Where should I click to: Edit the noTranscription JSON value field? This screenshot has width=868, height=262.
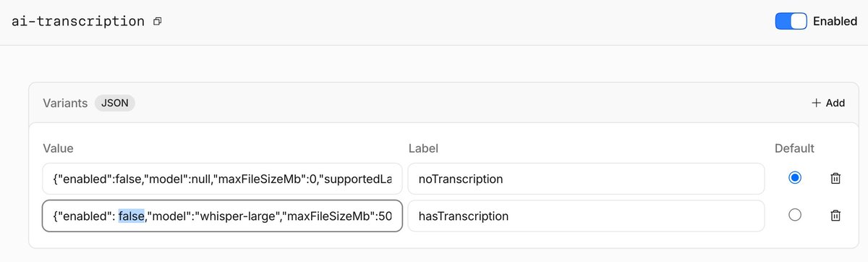click(x=222, y=179)
